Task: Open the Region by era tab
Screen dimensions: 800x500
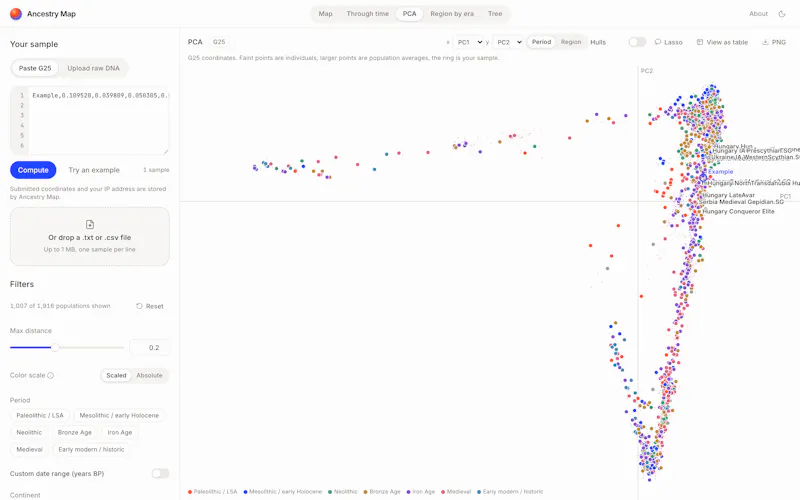Action: pos(452,14)
